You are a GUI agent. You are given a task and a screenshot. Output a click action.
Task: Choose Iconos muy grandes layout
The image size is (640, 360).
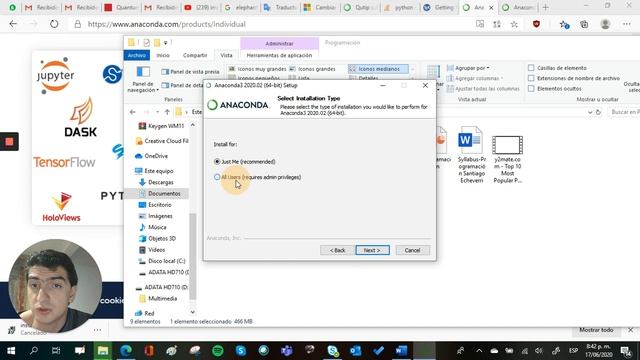click(258, 69)
